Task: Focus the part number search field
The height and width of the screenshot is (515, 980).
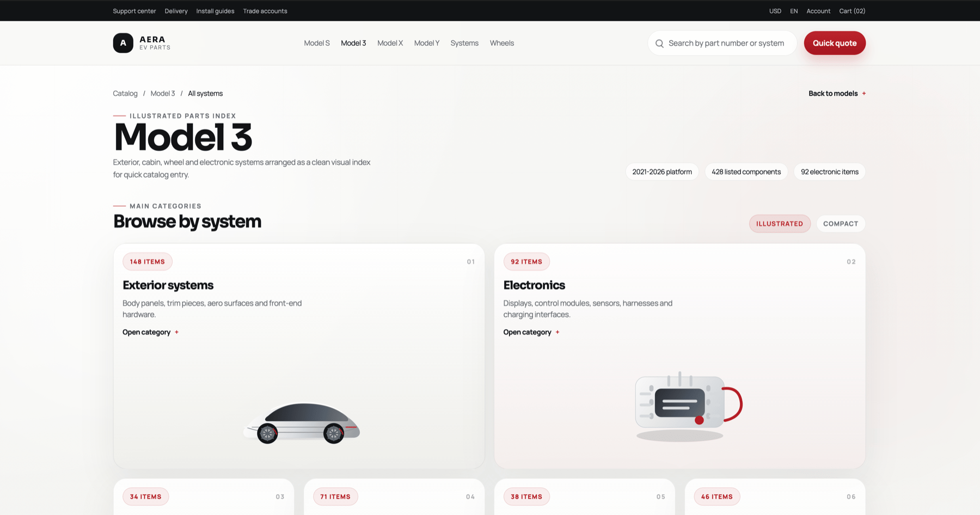Action: [722, 43]
